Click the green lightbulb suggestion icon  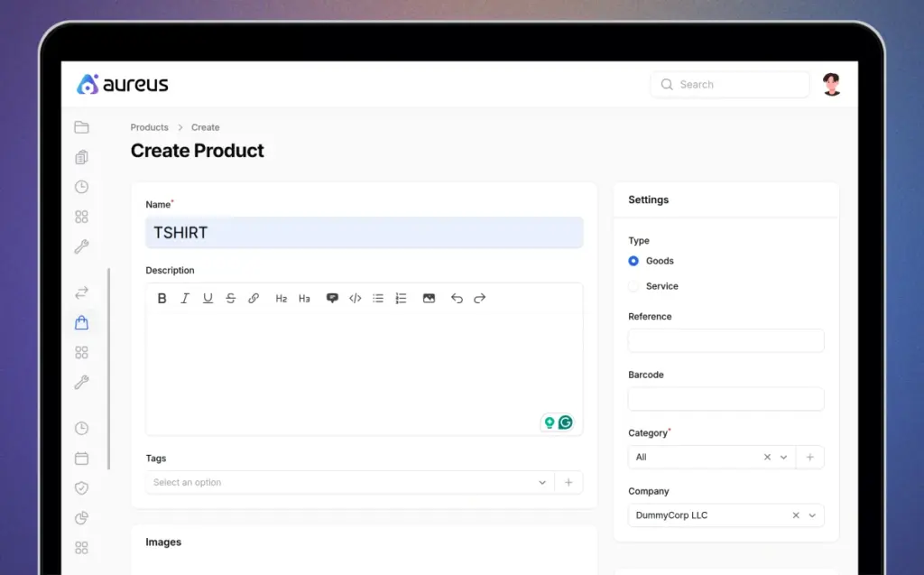[x=550, y=422]
